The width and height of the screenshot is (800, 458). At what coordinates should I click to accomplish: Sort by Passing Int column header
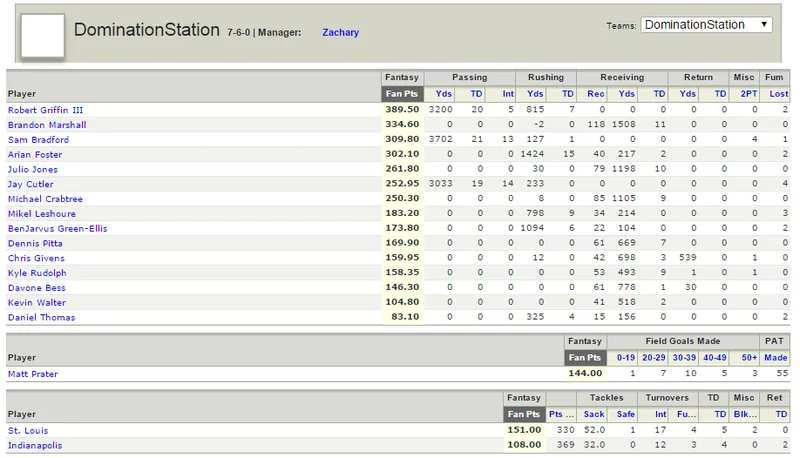point(508,94)
